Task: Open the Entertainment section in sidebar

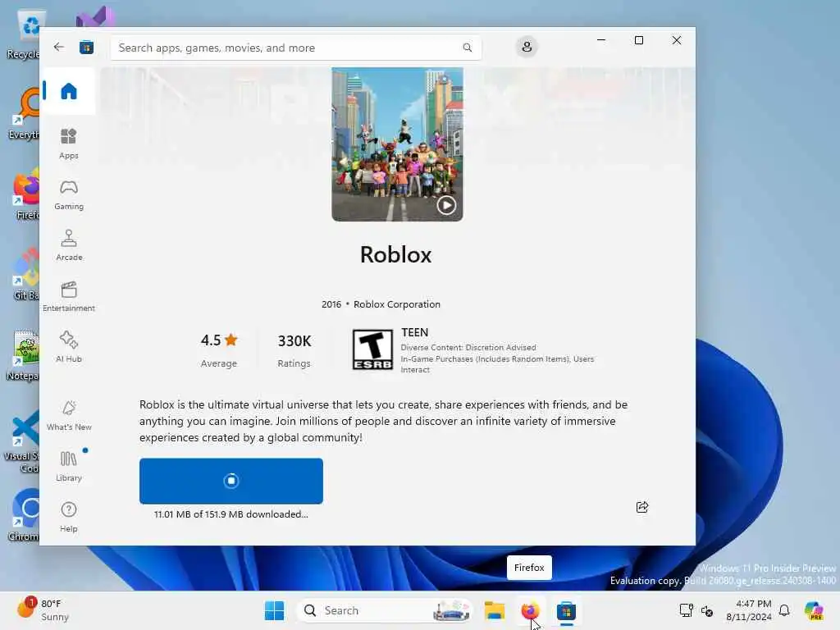Action: click(69, 296)
